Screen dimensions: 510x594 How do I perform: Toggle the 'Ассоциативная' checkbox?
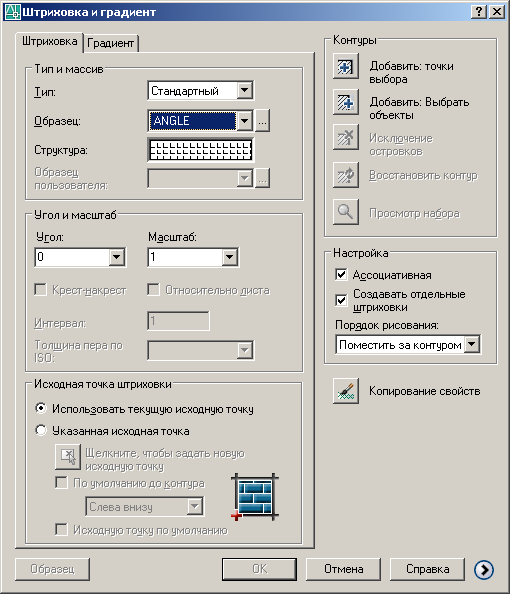pos(341,274)
